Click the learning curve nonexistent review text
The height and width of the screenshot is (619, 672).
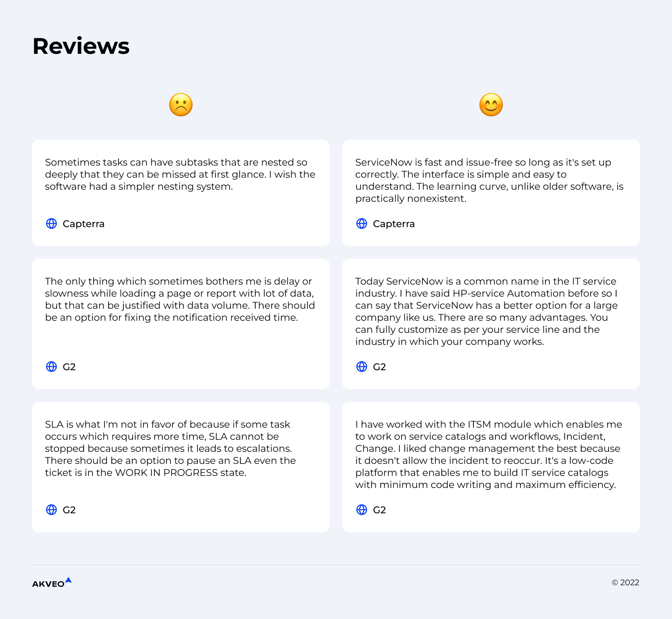489,180
